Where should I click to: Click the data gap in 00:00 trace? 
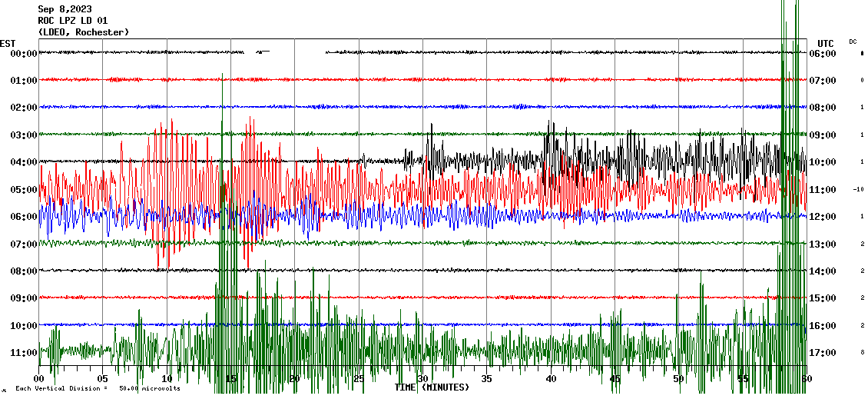tap(298, 52)
